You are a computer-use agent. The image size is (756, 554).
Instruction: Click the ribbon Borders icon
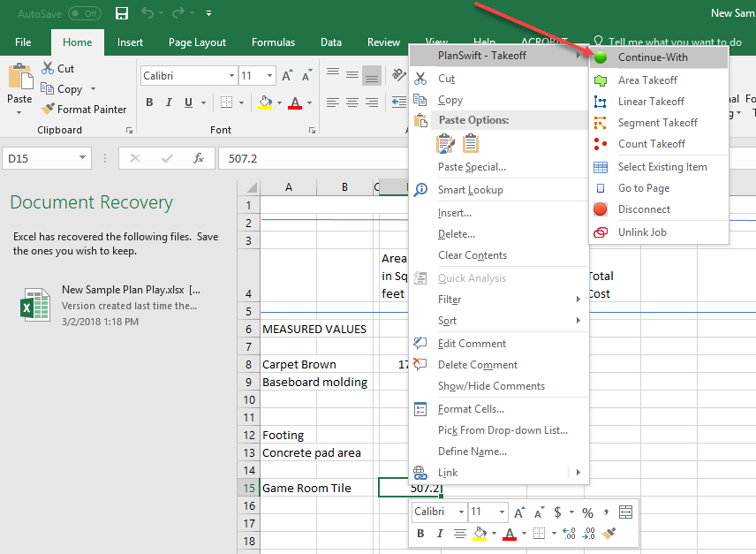tap(226, 102)
